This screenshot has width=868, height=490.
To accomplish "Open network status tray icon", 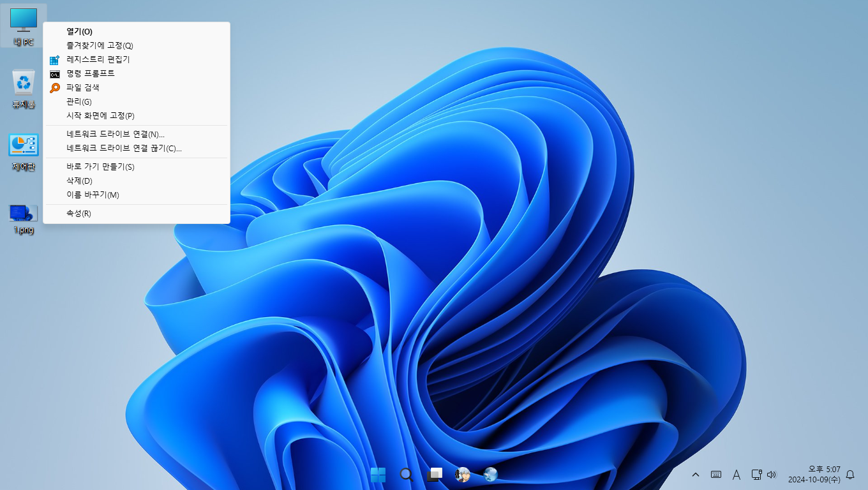I will coord(756,475).
